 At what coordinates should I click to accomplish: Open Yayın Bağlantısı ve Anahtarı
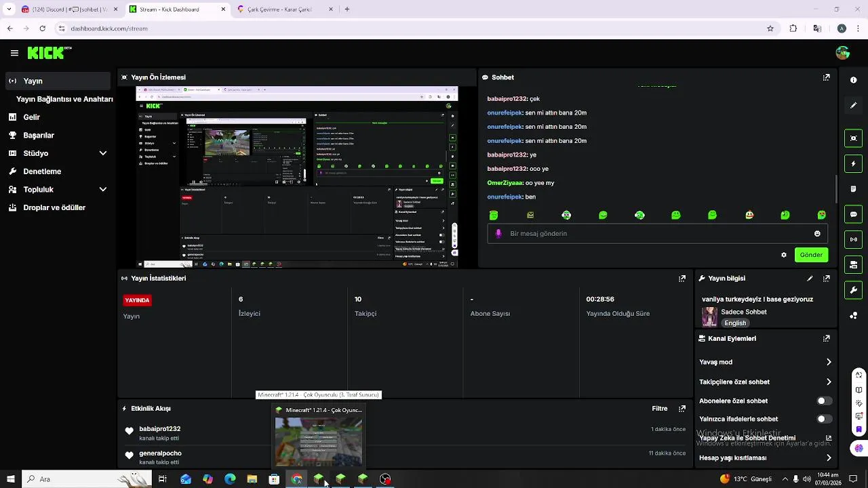click(64, 99)
